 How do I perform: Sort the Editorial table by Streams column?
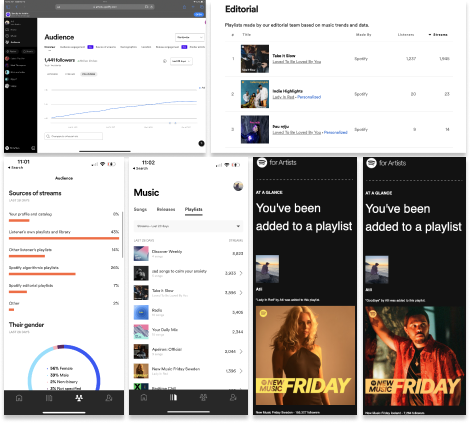[438, 35]
